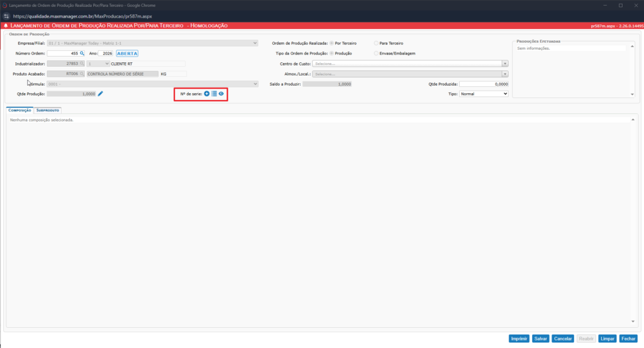Viewport: 644px width, 348px height.
Task: Click the Produto Acabado magnifier lookup icon
Action: tap(82, 74)
